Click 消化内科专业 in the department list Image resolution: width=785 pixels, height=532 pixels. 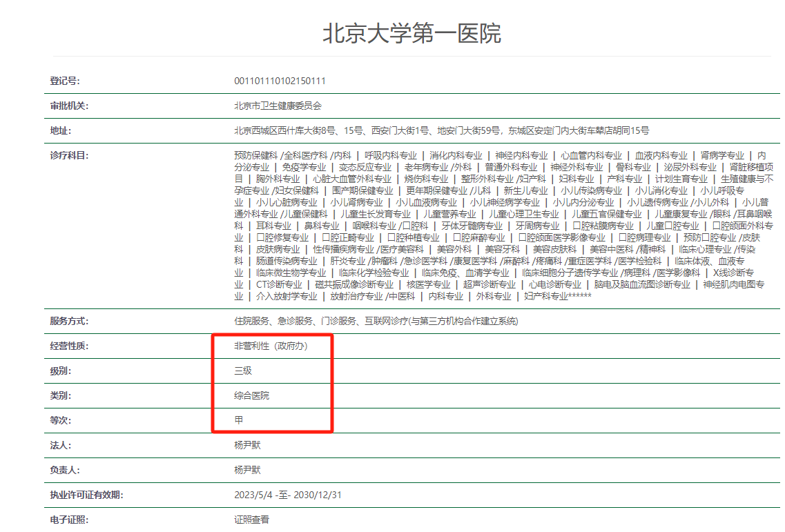coord(456,156)
